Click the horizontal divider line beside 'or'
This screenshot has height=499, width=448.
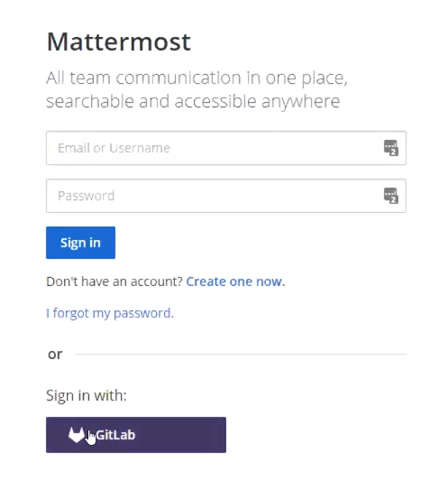[241, 354]
